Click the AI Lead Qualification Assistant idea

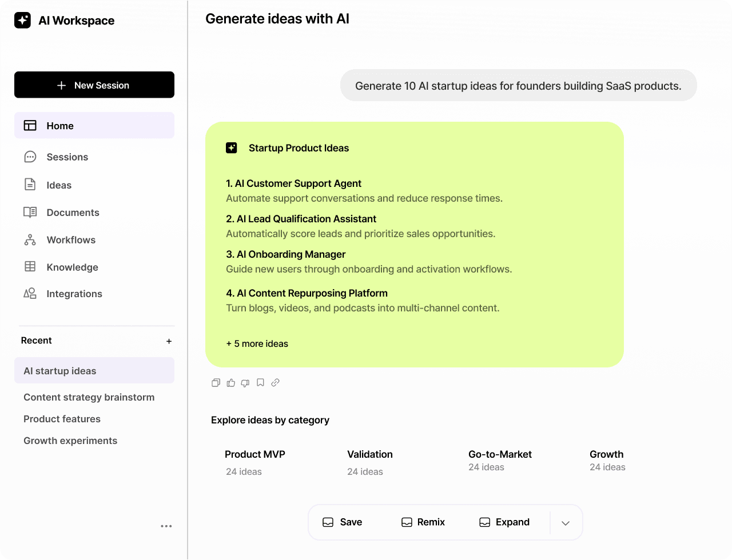[x=301, y=219]
